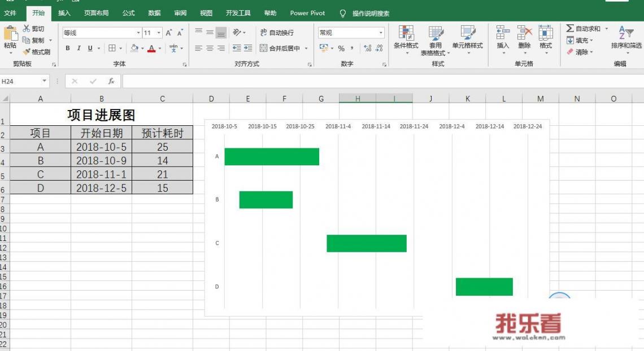Click the Name Box showing H24
This screenshot has height=351, width=644.
click(20, 81)
